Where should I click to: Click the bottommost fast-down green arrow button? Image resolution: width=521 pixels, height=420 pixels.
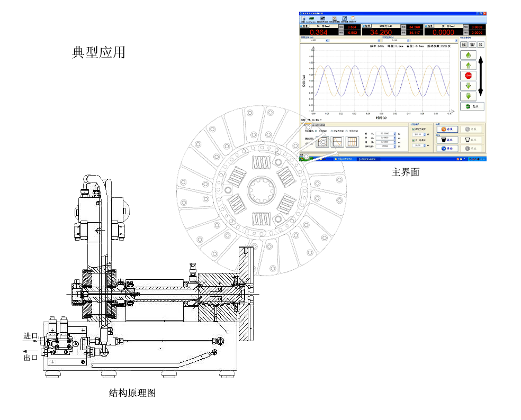point(468,96)
